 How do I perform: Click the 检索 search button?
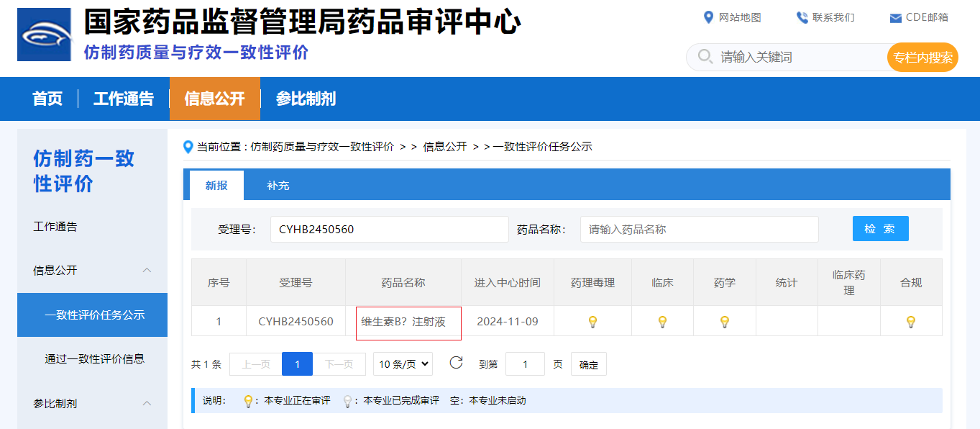pos(880,228)
